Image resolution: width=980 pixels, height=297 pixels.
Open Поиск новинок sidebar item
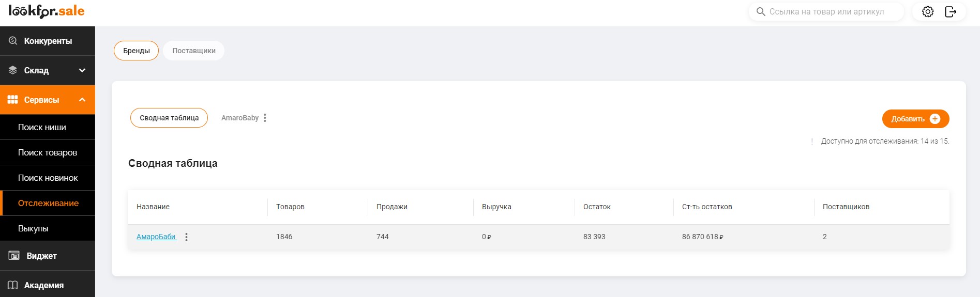48,178
